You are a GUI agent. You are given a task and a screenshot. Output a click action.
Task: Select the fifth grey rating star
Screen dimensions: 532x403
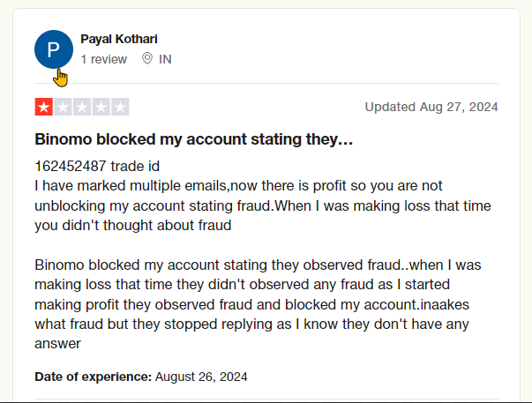120,107
